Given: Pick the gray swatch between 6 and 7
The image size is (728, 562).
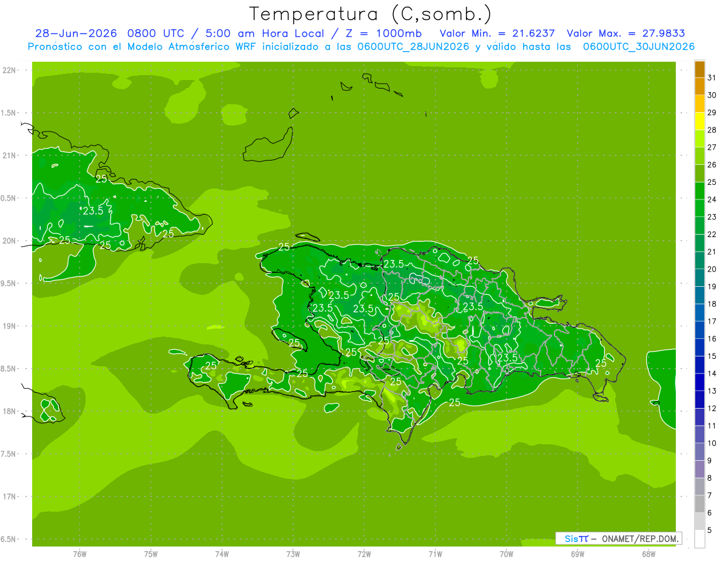Looking at the screenshot, I should tap(699, 504).
